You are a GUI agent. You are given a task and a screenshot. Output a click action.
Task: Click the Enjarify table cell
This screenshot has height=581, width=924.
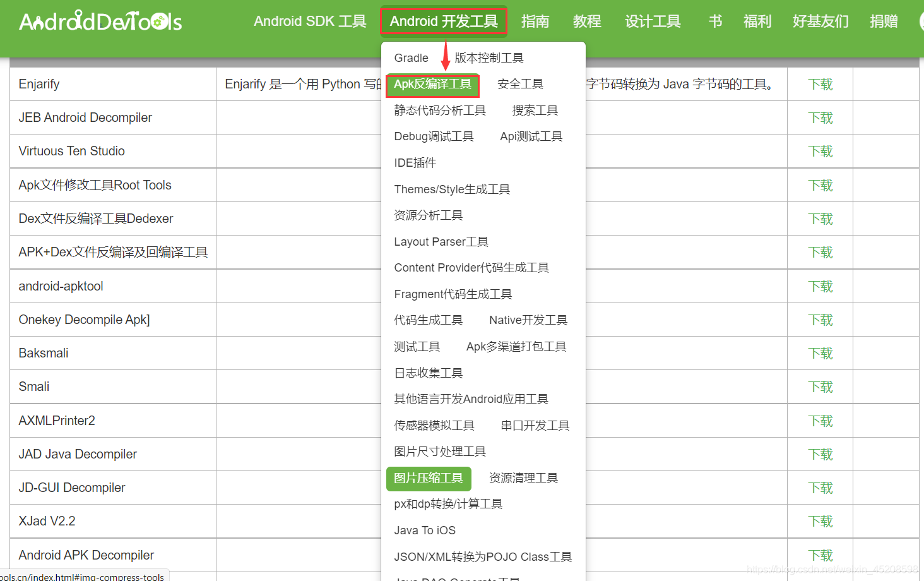point(113,84)
